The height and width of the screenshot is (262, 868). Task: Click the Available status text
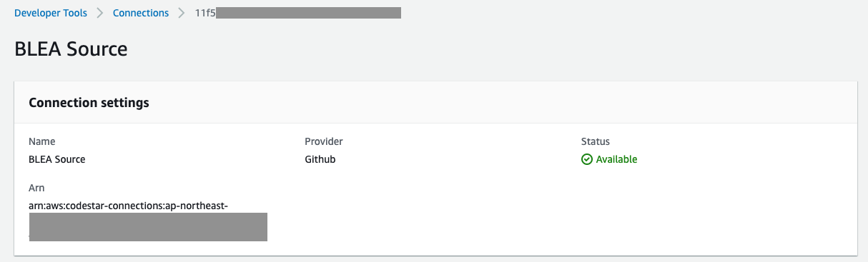616,159
